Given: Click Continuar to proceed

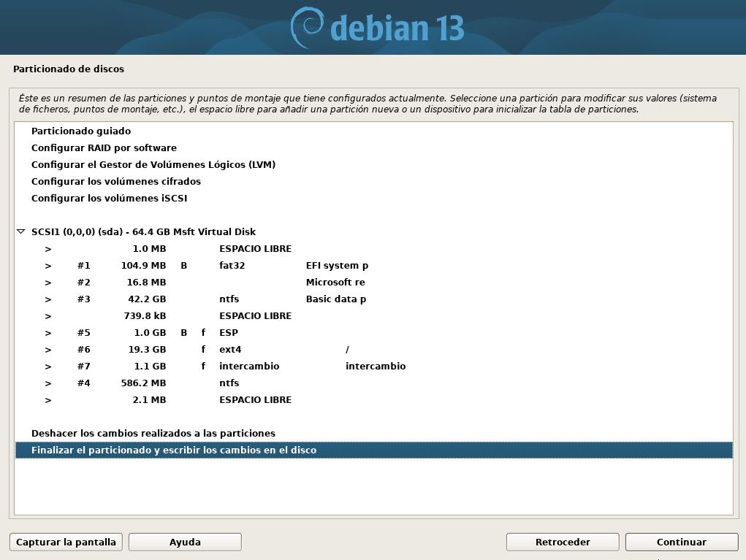Looking at the screenshot, I should pyautogui.click(x=682, y=542).
